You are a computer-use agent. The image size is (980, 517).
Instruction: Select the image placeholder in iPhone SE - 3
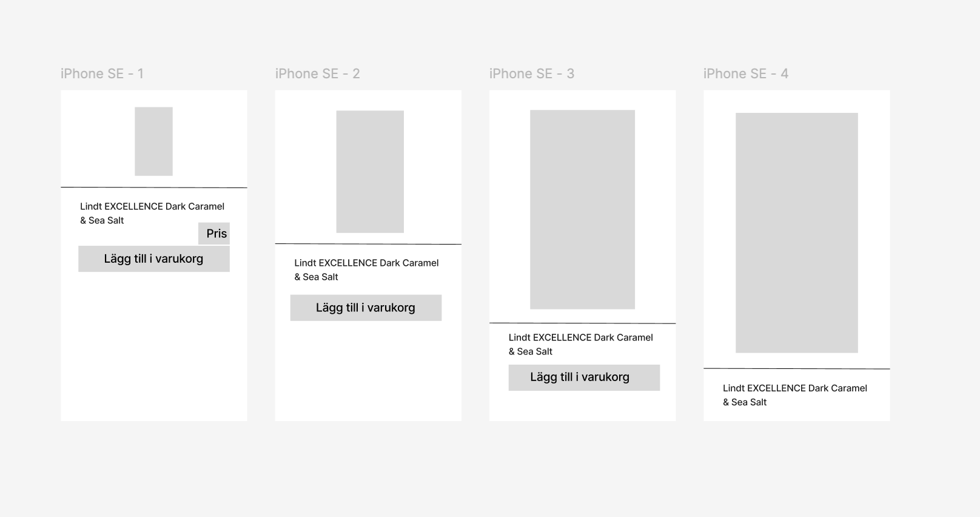(582, 209)
